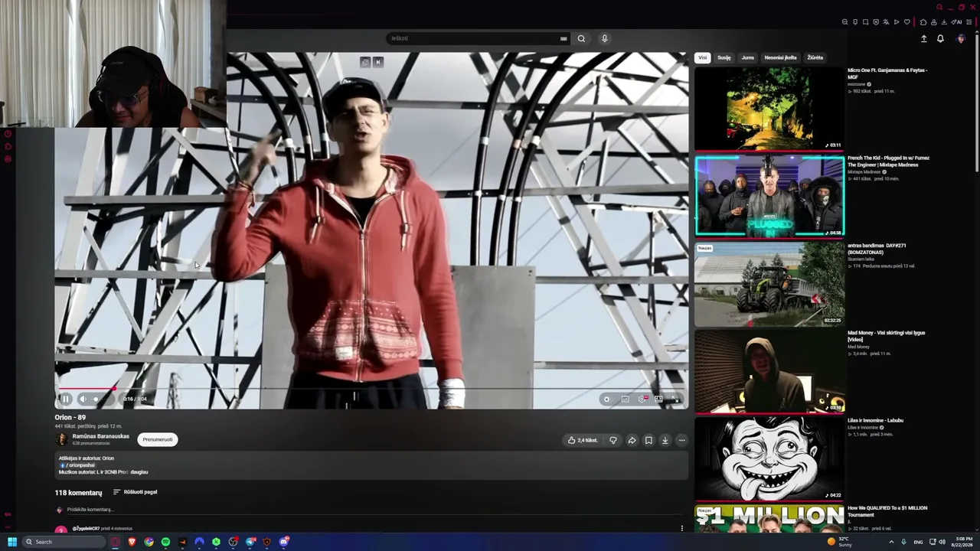Viewport: 980px width, 551px height.
Task: Enter fullscreen video mode
Action: [675, 399]
